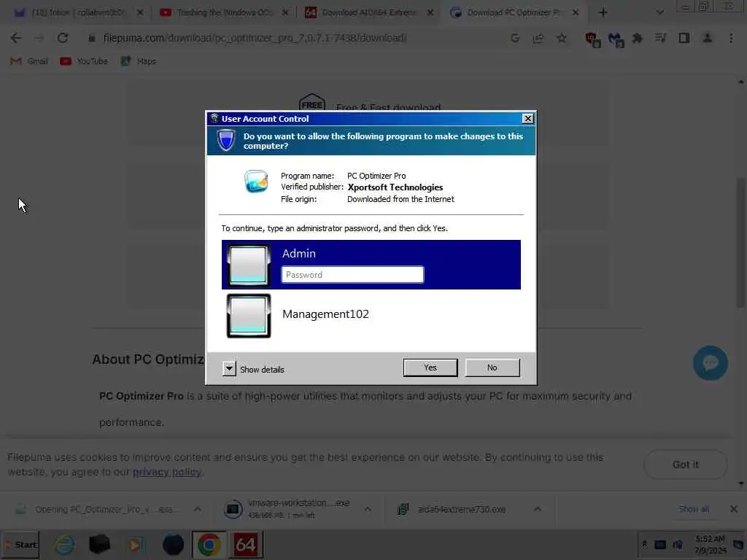Open Internet Explorer from the taskbar
Image resolution: width=747 pixels, height=560 pixels.
click(64, 545)
